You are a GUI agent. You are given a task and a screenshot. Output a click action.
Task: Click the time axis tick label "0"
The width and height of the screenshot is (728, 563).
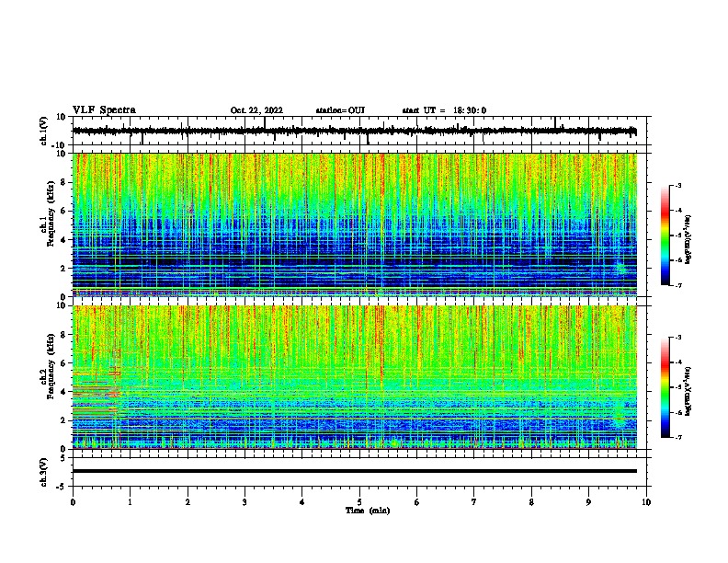pyautogui.click(x=73, y=502)
